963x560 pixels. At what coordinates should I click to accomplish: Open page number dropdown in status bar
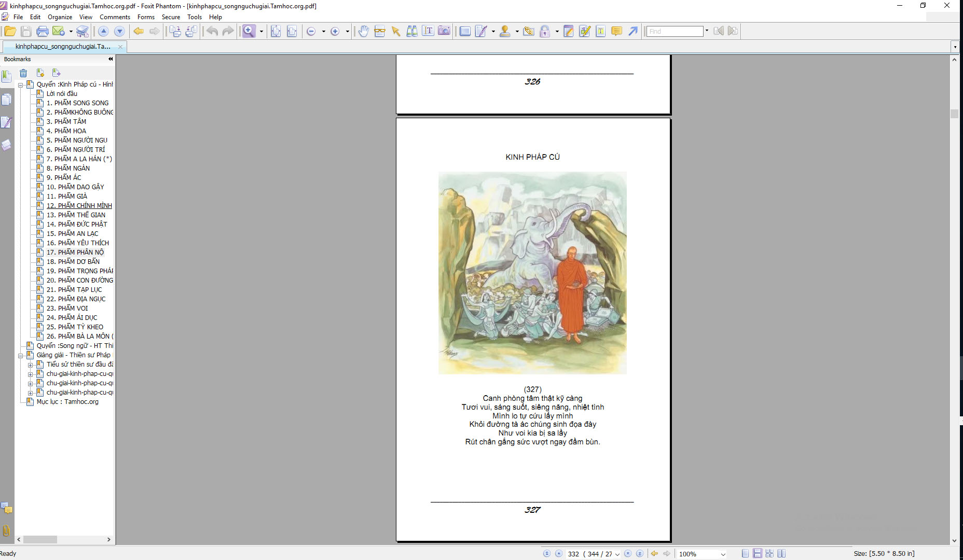617,554
